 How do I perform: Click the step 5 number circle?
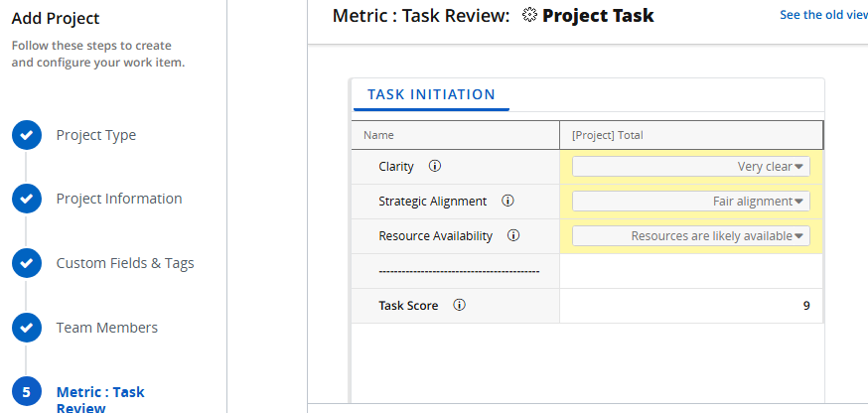click(27, 392)
